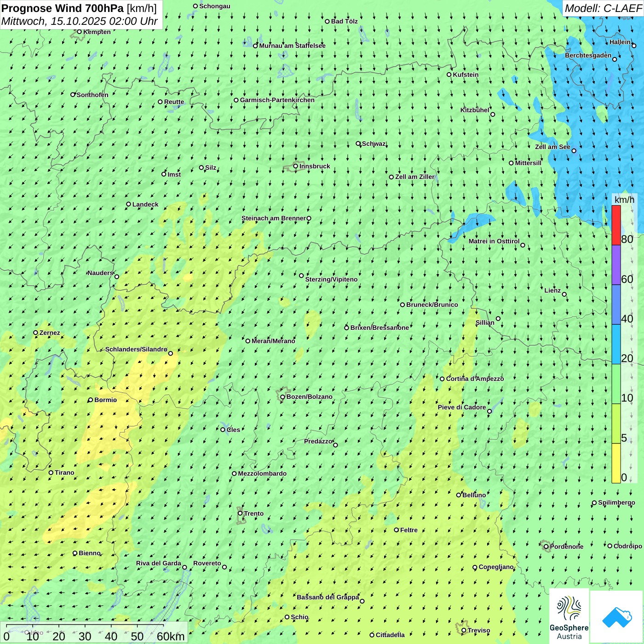Click the 'Mittersill' label
Viewport: 644px width, 644px height.
pos(528,163)
